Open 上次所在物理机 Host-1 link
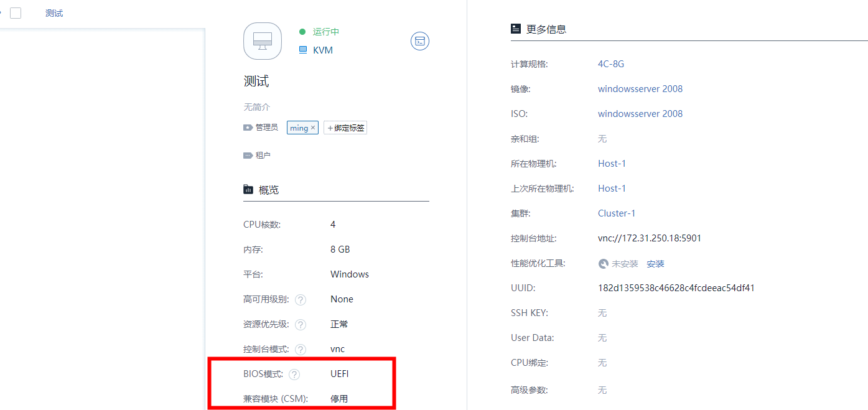This screenshot has height=410, width=868. click(612, 189)
